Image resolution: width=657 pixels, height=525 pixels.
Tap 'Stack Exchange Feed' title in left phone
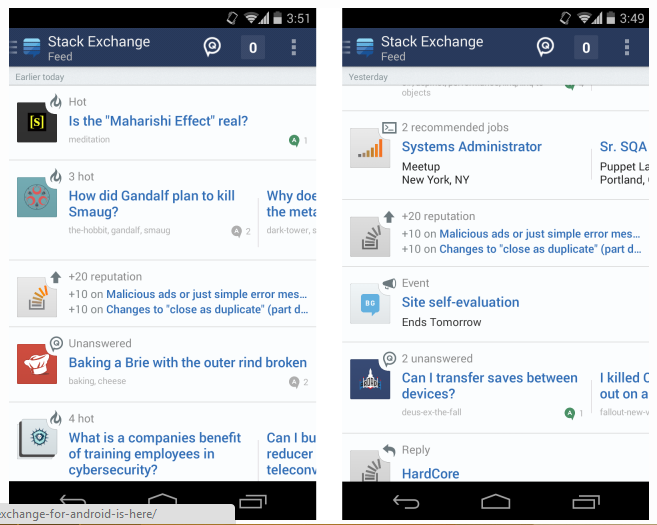click(x=99, y=48)
